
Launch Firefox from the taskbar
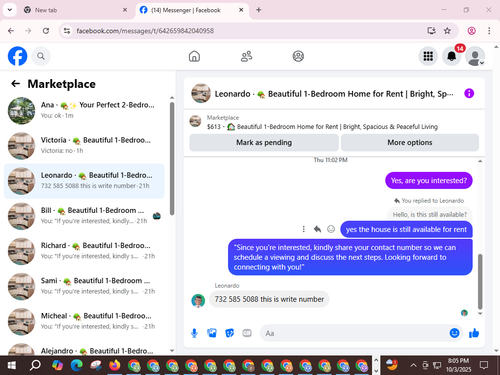115,365
